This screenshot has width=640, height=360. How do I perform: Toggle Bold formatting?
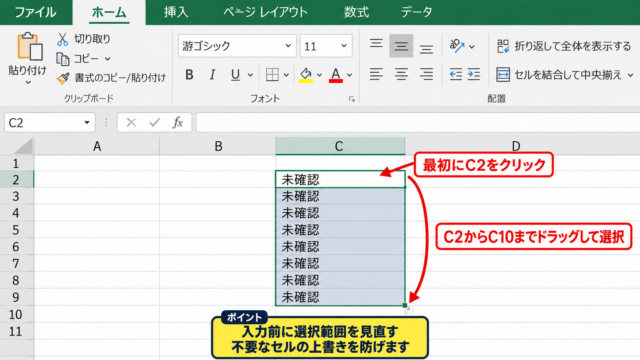189,75
